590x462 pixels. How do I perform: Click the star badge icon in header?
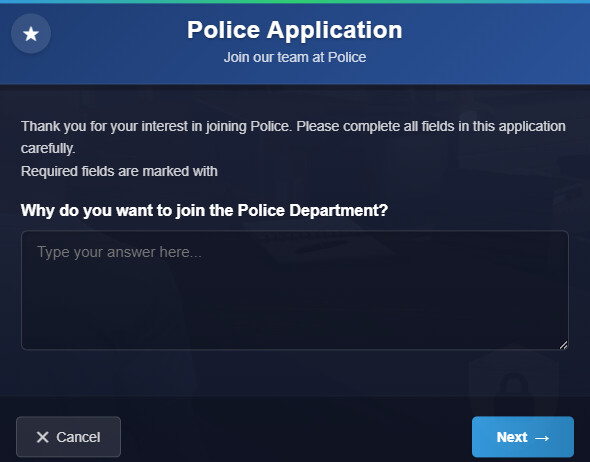31,34
